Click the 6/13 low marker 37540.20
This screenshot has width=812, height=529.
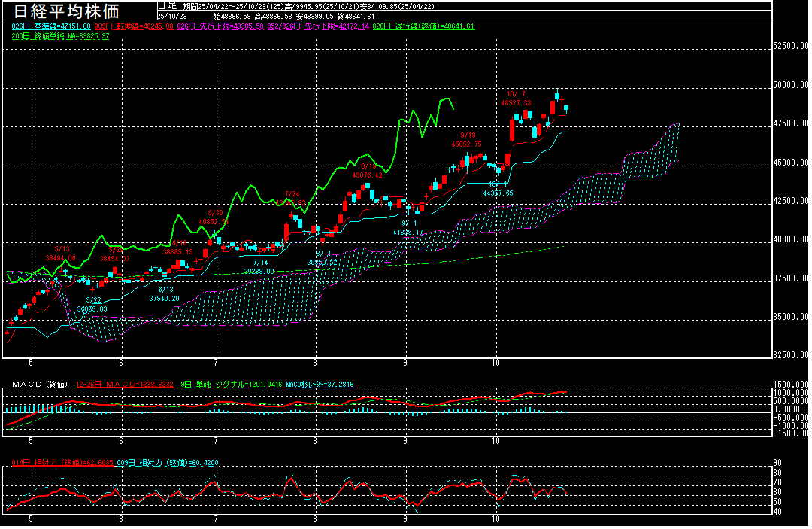coord(165,293)
